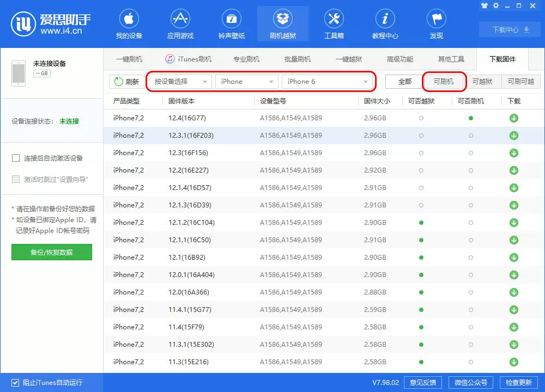This screenshot has width=545, height=392.
Task: Open settings gear in title bar
Action: (496, 5)
